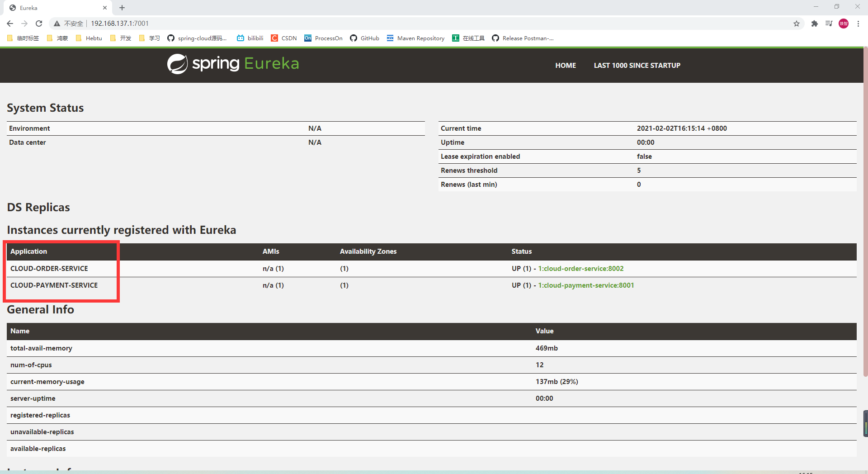Open the Maven Repository bookmark

[x=416, y=38]
